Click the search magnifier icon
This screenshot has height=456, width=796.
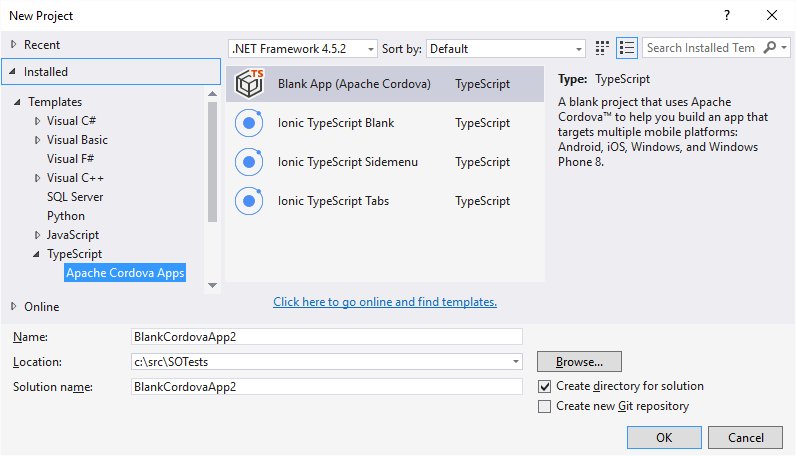[x=770, y=48]
